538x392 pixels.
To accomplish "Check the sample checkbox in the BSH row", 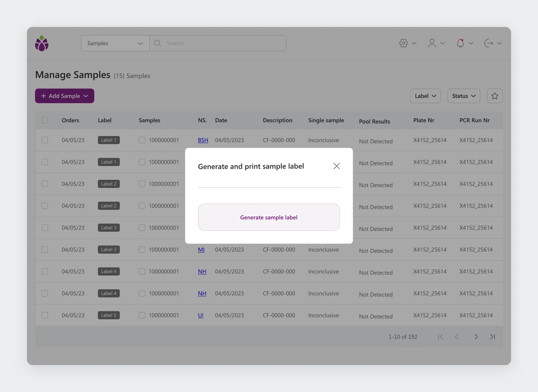I will [x=142, y=140].
